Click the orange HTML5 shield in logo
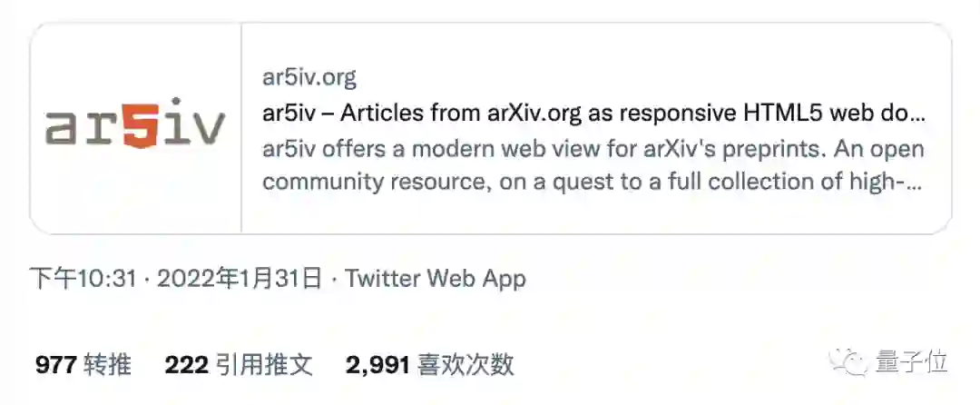Image resolution: width=980 pixels, height=405 pixels. tap(139, 127)
